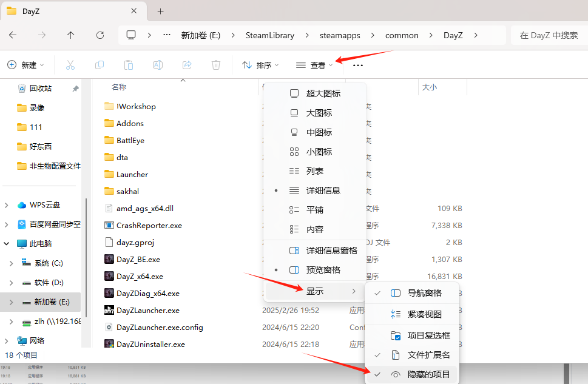Collapse 此电脑 tree node
The height and width of the screenshot is (384, 588).
tap(7, 244)
